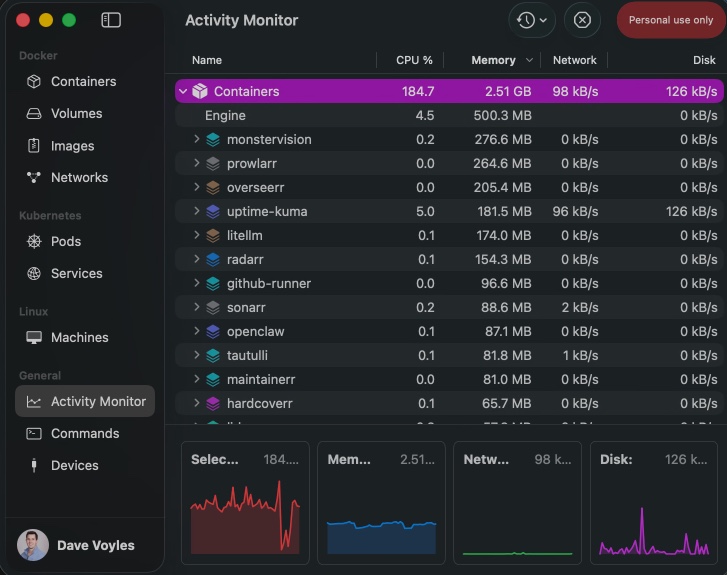The image size is (727, 575).
Task: Click the circled X stop button
Action: [x=582, y=20]
